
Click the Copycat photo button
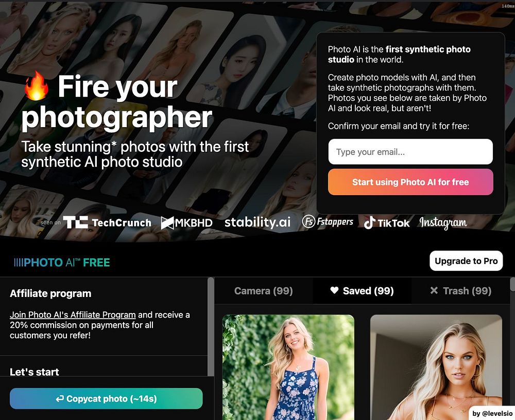106,399
